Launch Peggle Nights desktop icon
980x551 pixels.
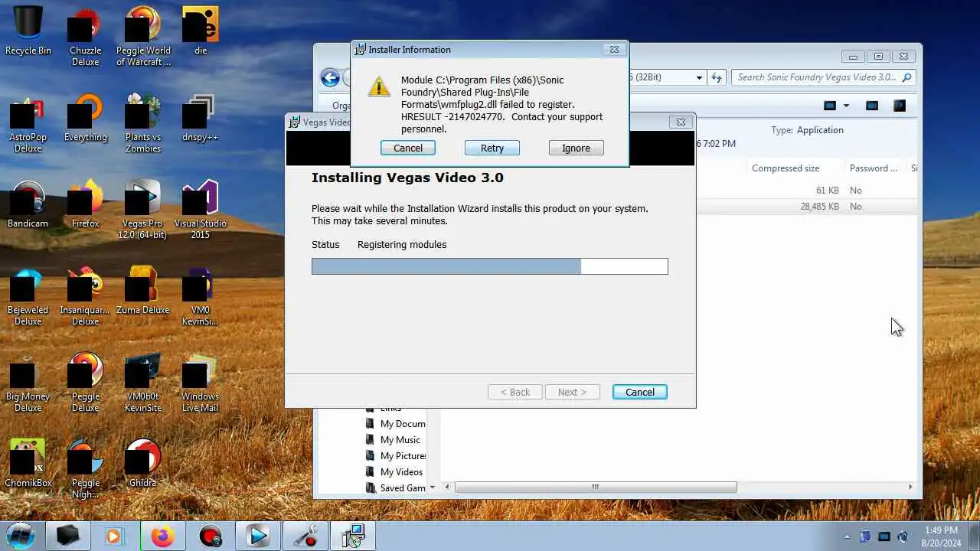tap(86, 469)
